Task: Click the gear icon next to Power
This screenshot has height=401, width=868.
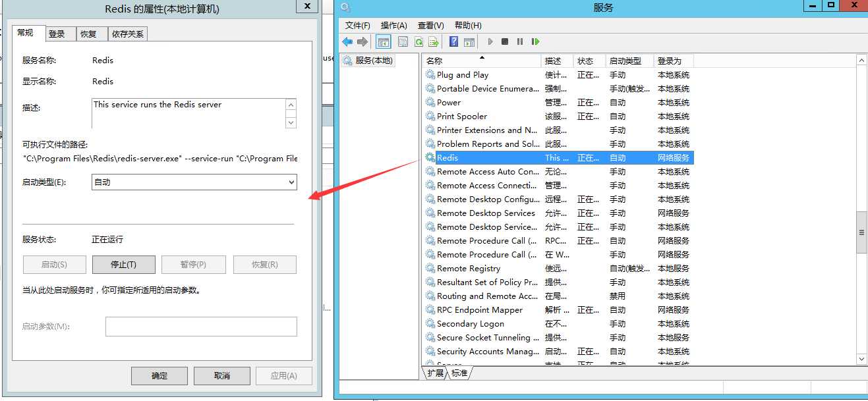Action: pos(430,102)
